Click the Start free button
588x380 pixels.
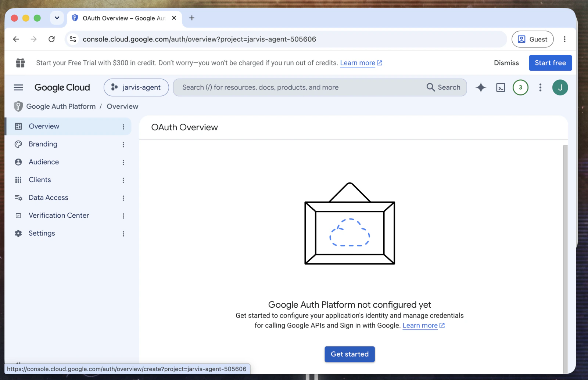point(550,63)
